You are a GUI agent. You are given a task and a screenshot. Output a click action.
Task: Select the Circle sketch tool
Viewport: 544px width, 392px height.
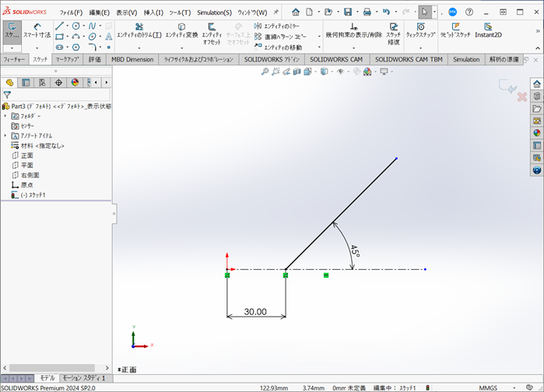(76, 26)
